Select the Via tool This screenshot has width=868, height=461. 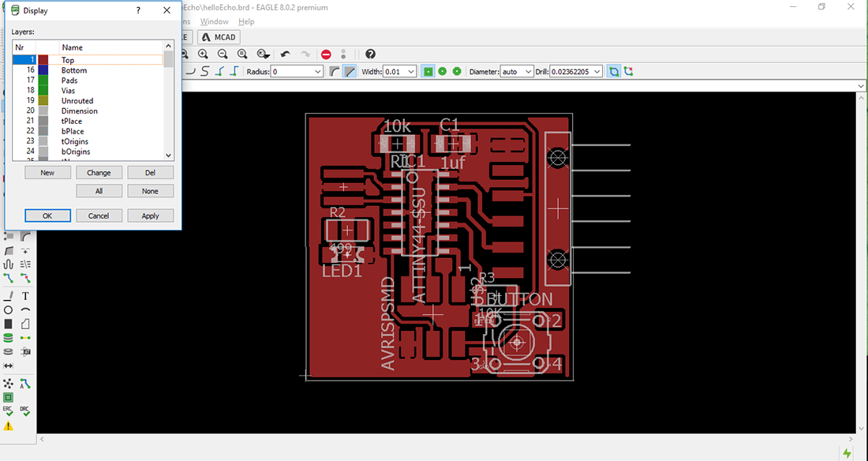tap(9, 337)
